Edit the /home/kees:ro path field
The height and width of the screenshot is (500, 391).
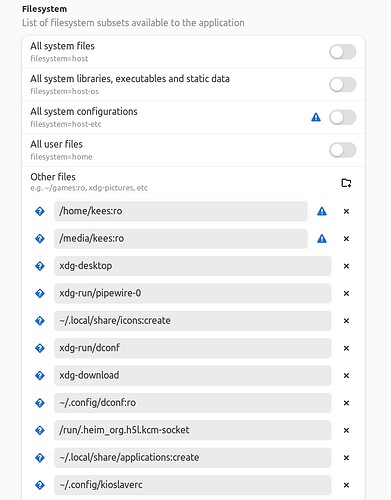click(x=181, y=211)
